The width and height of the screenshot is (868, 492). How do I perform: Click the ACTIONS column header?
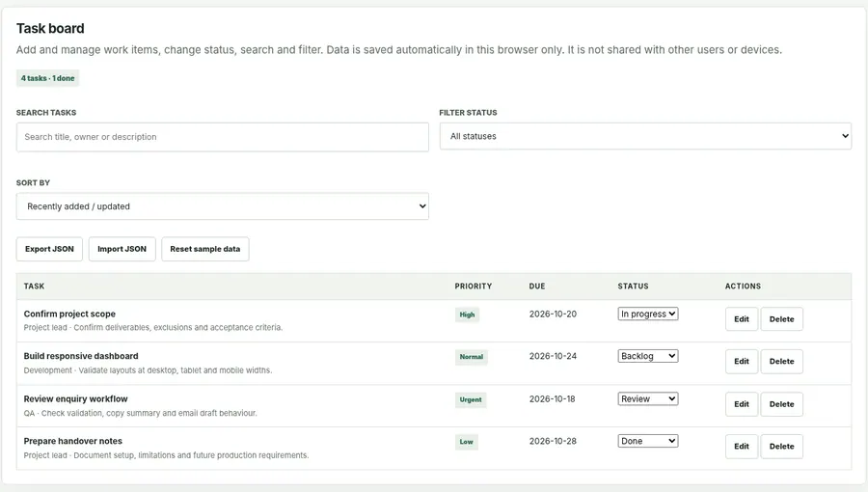click(x=743, y=287)
